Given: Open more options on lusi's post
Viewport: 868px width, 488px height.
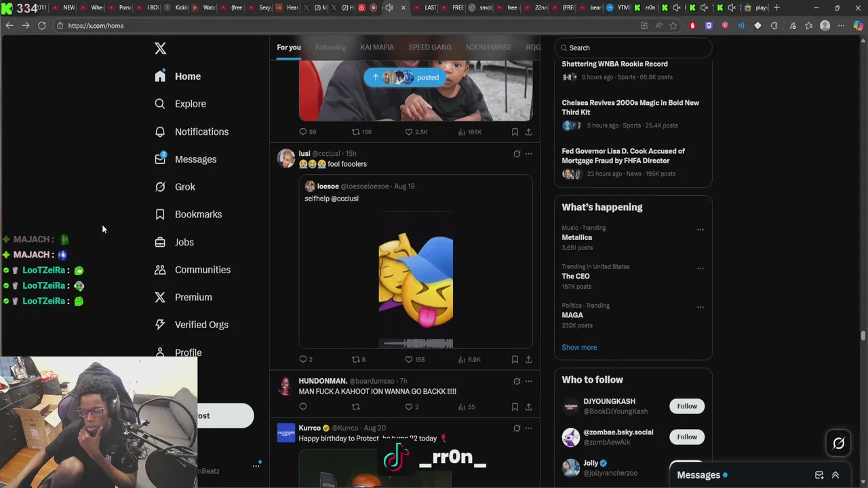Looking at the screenshot, I should click(528, 154).
